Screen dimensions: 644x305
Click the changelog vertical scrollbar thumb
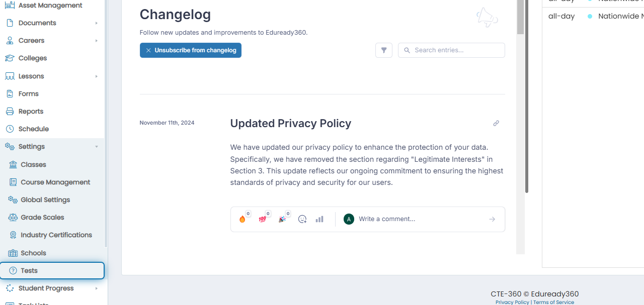point(520,17)
